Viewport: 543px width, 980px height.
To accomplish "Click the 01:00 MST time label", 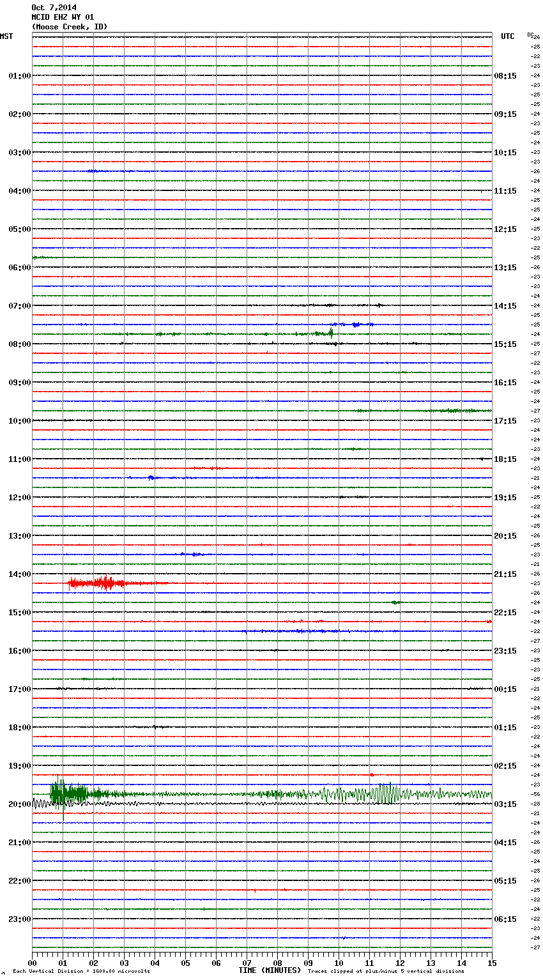I will pos(19,75).
